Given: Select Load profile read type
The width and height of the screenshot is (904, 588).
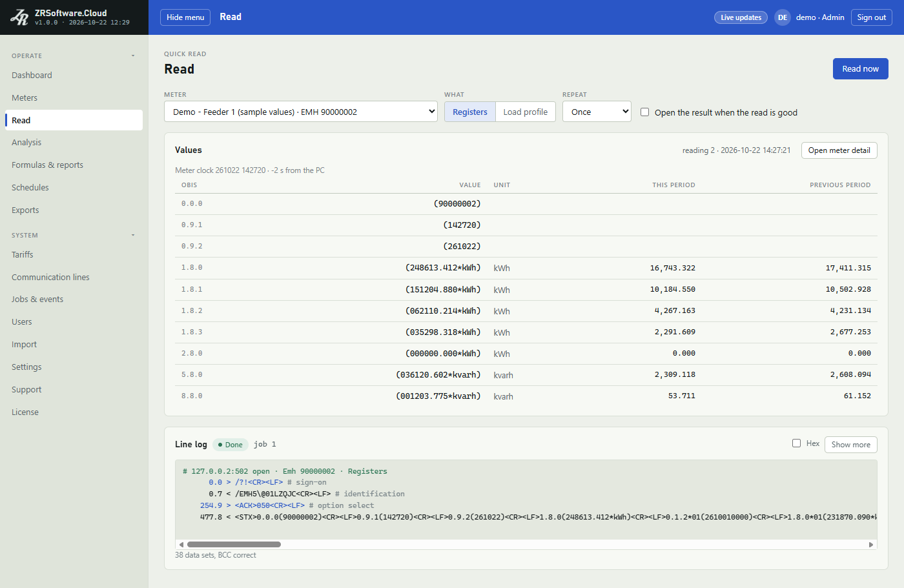Looking at the screenshot, I should tap(526, 112).
